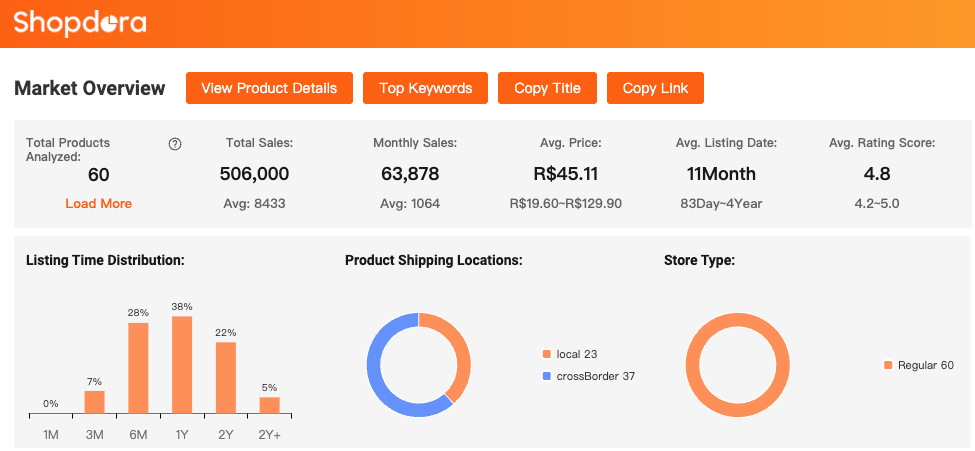Click the Store Type donut ring
This screenshot has width=975, height=451.
[x=692, y=365]
